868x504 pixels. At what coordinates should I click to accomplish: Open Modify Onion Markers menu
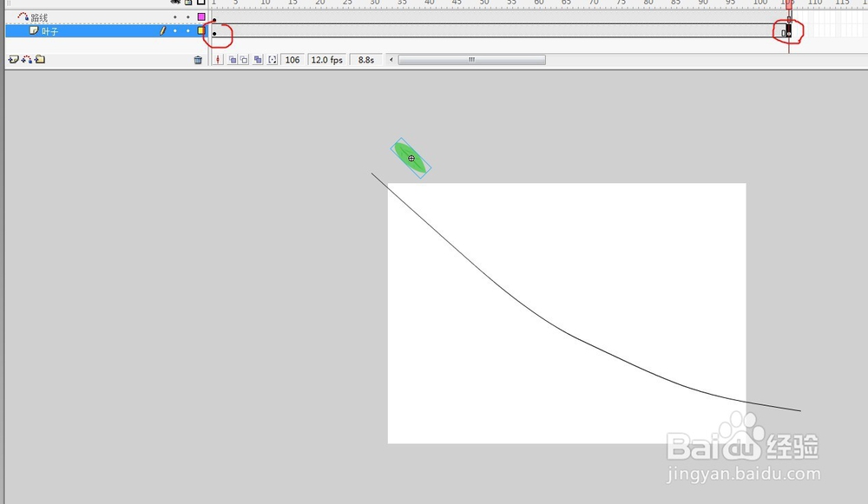pos(273,60)
